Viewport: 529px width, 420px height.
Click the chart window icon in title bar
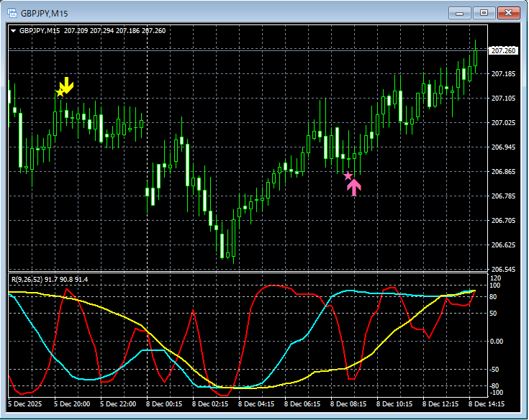pos(12,13)
